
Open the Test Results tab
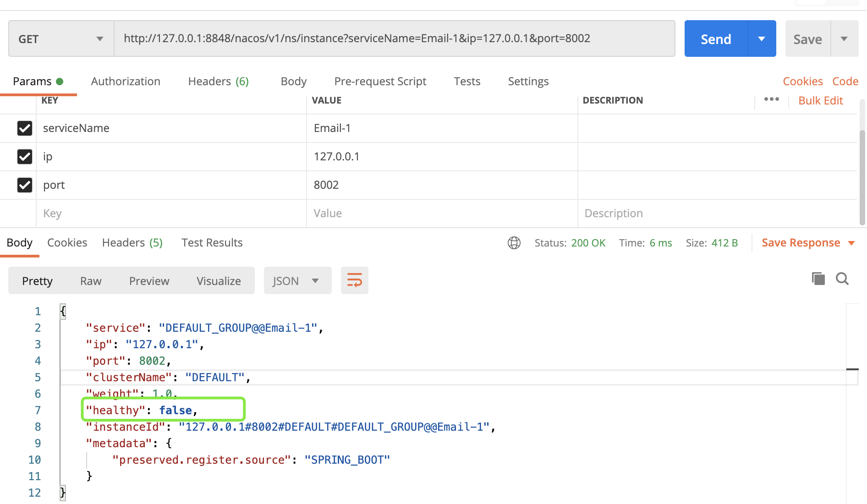(x=212, y=243)
